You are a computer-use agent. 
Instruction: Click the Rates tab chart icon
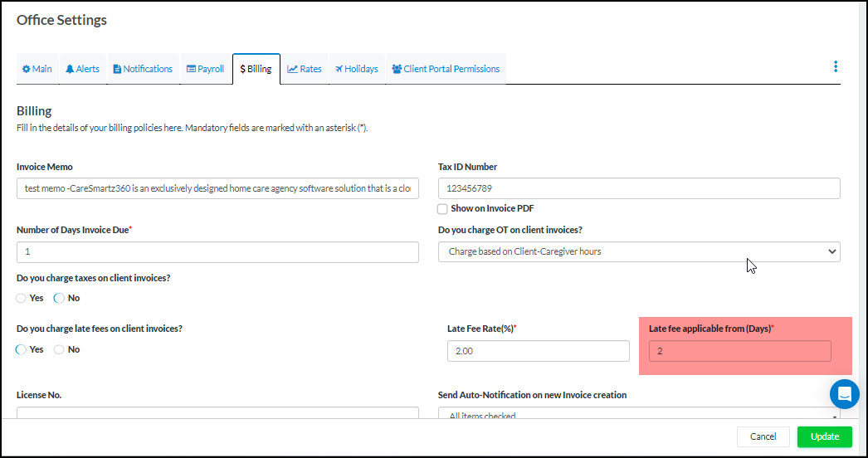[292, 69]
